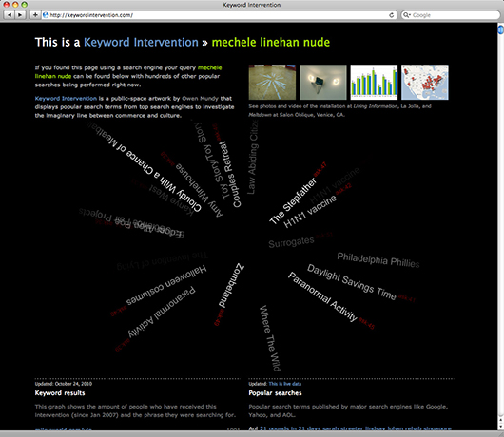Click the 'The Invention of Lying' term
Viewport: 504px width, 437px height.
pyautogui.click(x=163, y=260)
